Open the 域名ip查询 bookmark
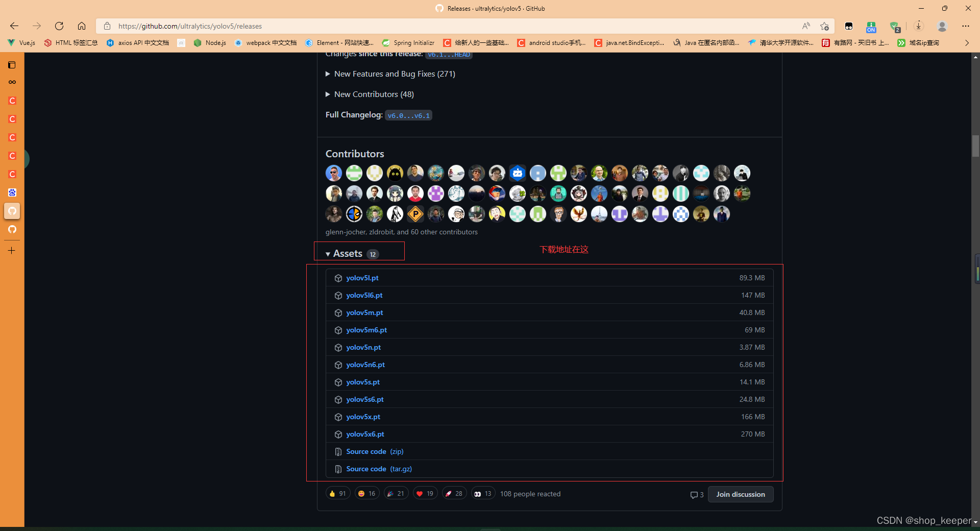 tap(918, 43)
